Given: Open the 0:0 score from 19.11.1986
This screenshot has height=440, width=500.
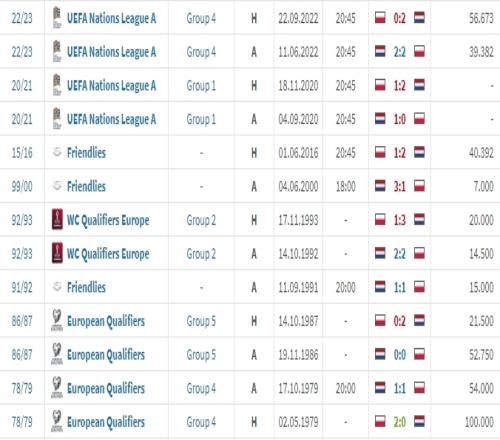Looking at the screenshot, I should pyautogui.click(x=400, y=355).
